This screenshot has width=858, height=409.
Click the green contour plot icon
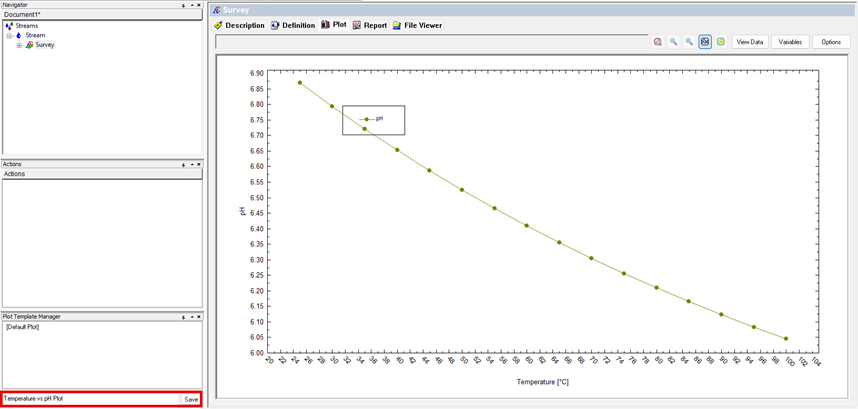click(720, 42)
